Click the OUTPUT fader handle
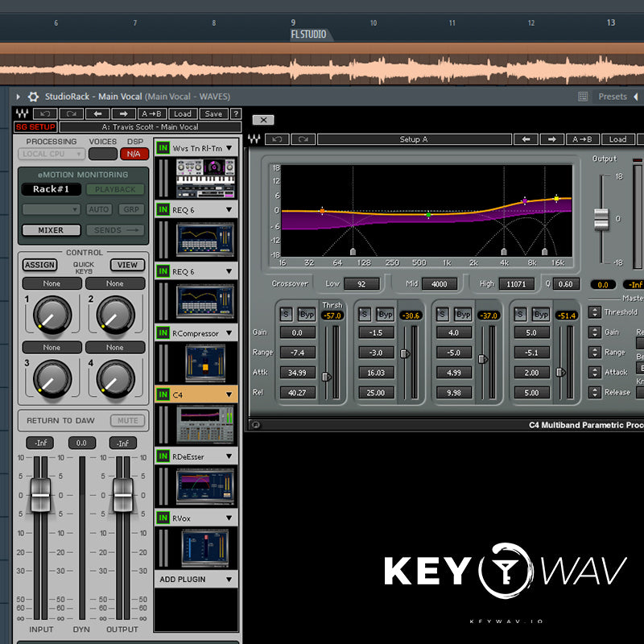 (123, 495)
